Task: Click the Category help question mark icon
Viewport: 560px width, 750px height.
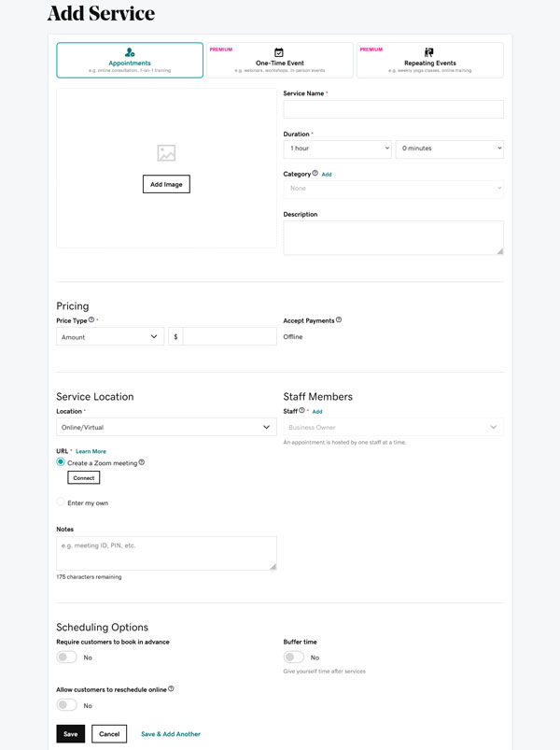Action: coord(315,173)
